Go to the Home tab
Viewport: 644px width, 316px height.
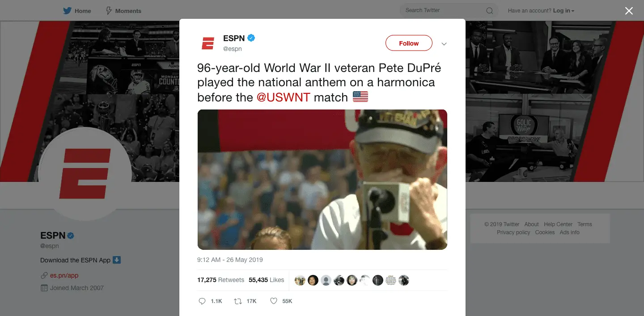77,11
